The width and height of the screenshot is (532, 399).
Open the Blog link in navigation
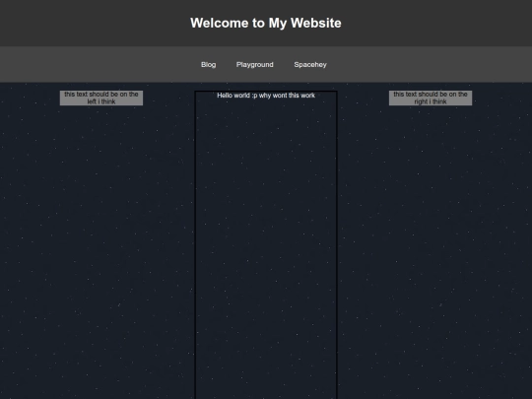click(208, 64)
